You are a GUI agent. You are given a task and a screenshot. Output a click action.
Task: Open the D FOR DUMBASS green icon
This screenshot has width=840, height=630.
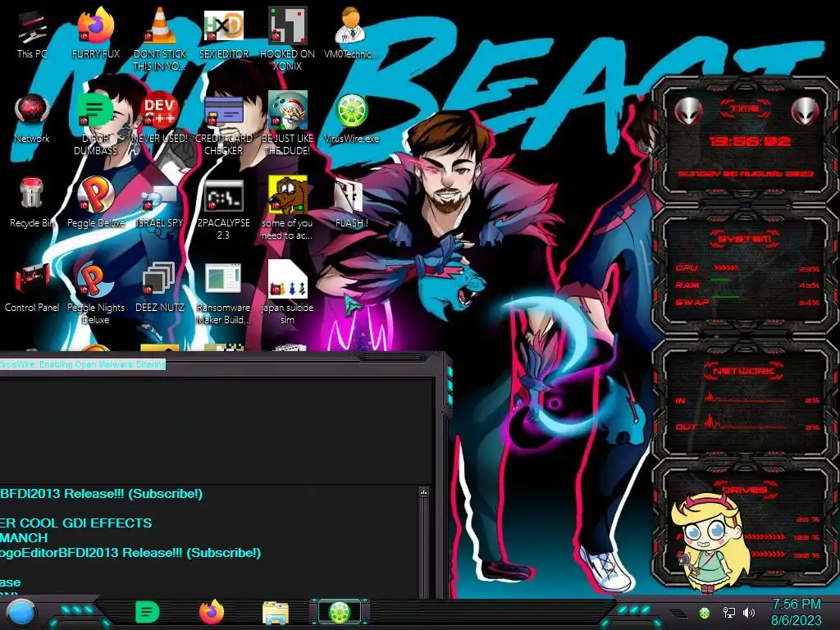click(95, 124)
